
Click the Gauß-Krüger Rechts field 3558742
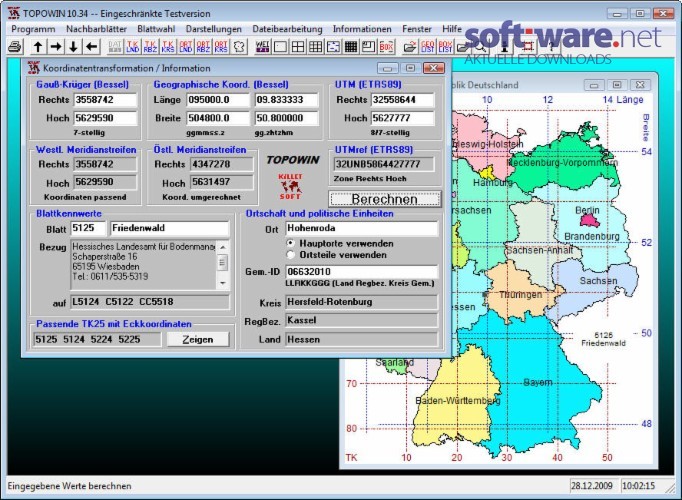(105, 100)
